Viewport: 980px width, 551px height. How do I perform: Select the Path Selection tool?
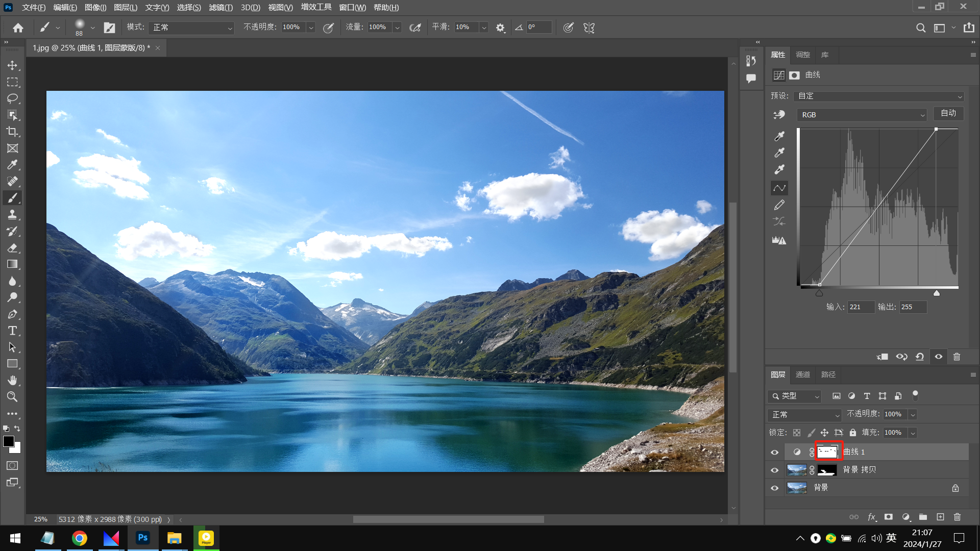[x=12, y=347]
